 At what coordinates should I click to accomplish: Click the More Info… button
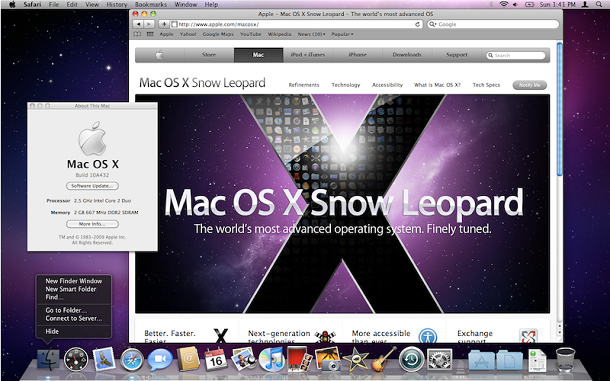point(92,224)
